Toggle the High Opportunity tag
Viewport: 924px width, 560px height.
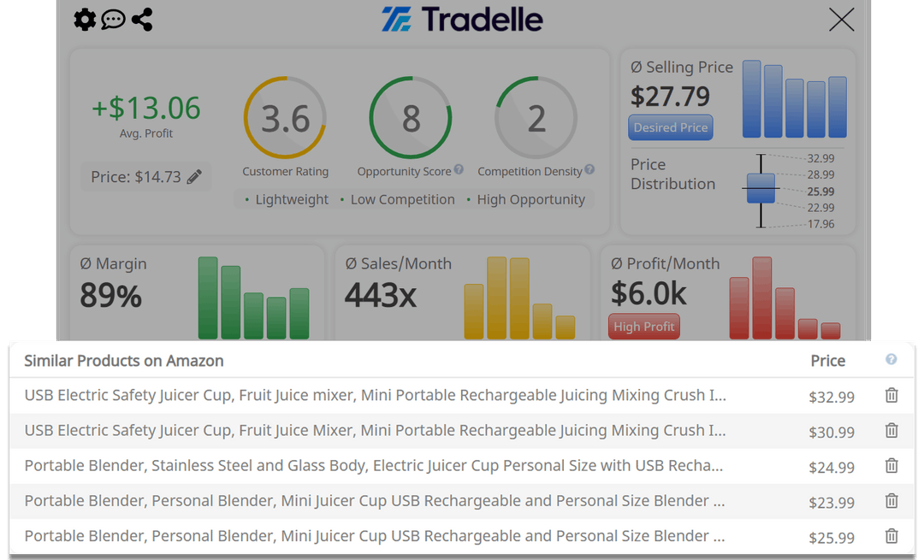tap(531, 199)
